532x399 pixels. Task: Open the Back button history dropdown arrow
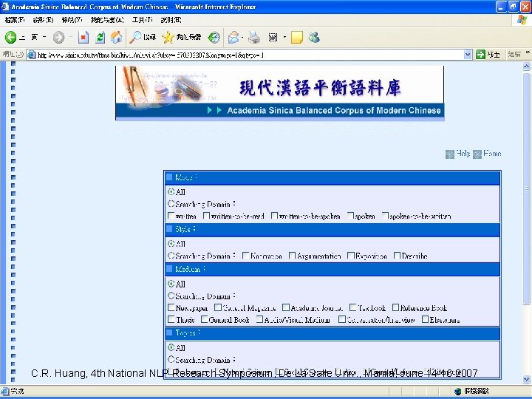(44, 37)
